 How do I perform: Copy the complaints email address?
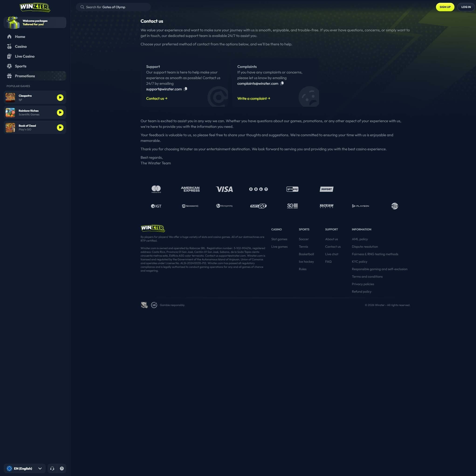tap(282, 83)
